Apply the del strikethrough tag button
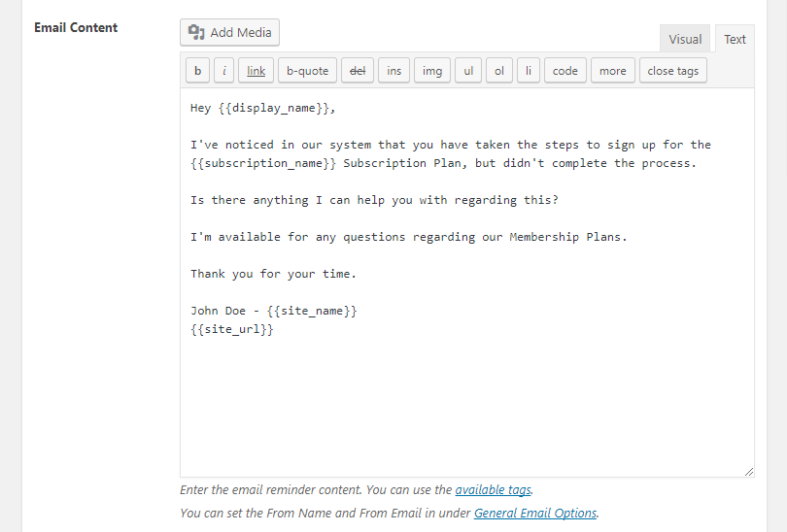Image resolution: width=787 pixels, height=532 pixels. (357, 71)
